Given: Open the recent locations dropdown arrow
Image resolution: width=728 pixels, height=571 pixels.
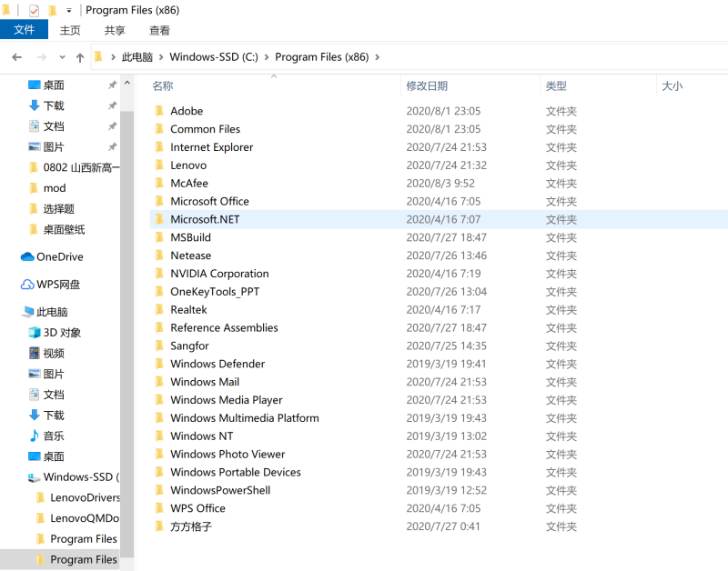Looking at the screenshot, I should point(62,57).
